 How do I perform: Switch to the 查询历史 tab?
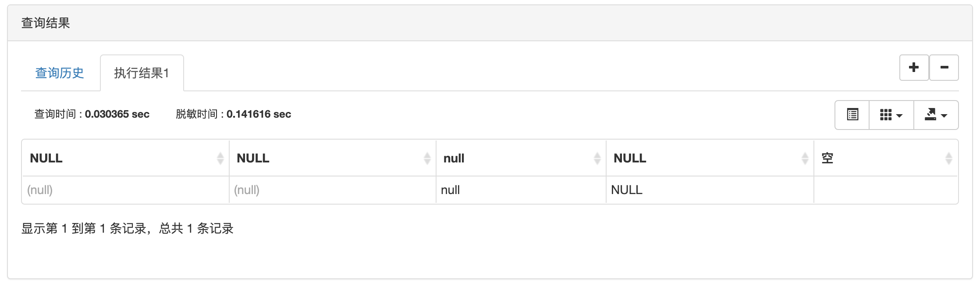click(60, 73)
